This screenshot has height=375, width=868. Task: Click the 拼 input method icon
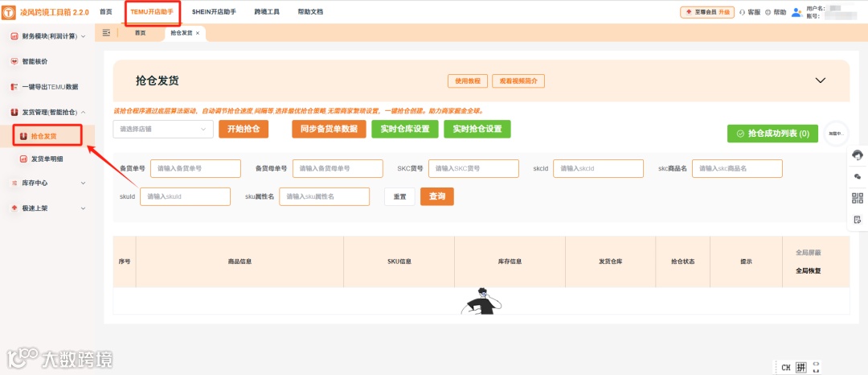(801, 367)
